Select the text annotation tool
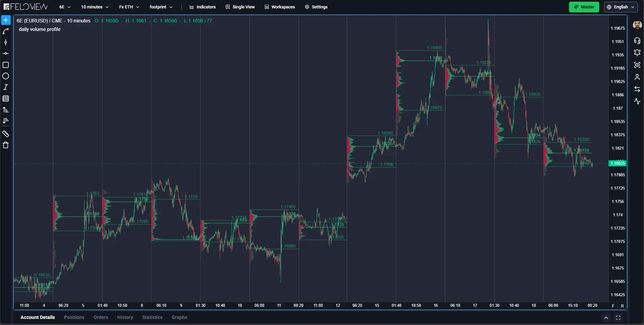Screen dimensions: 644x325 [x=6, y=87]
